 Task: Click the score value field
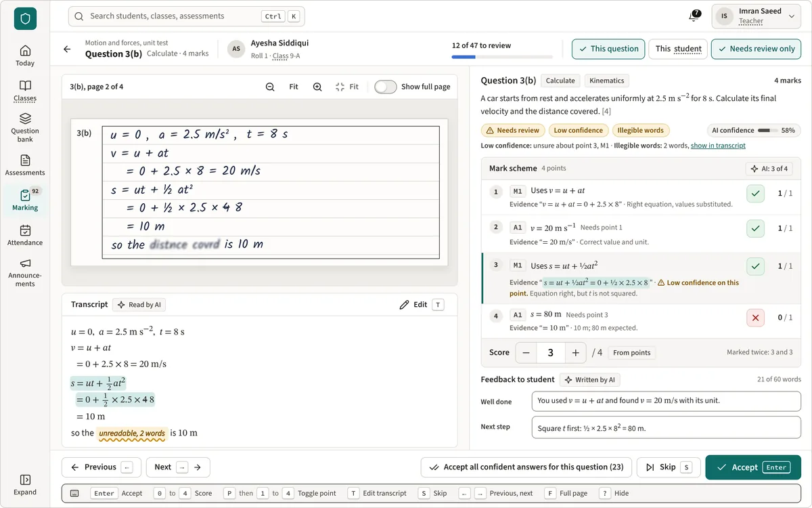click(551, 352)
